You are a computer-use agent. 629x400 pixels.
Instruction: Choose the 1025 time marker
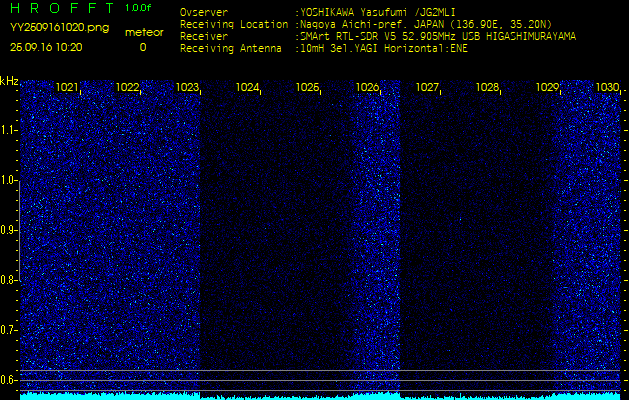point(307,87)
